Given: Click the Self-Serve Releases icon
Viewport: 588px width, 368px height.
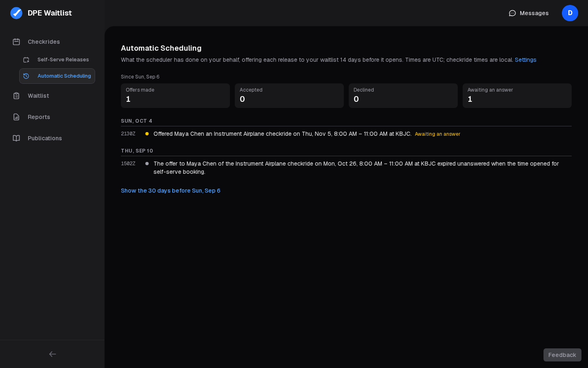Looking at the screenshot, I should [26, 60].
